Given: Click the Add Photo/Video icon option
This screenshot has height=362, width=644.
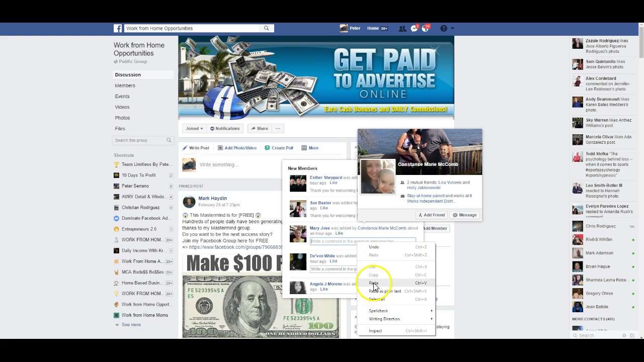Looking at the screenshot, I should pyautogui.click(x=237, y=148).
